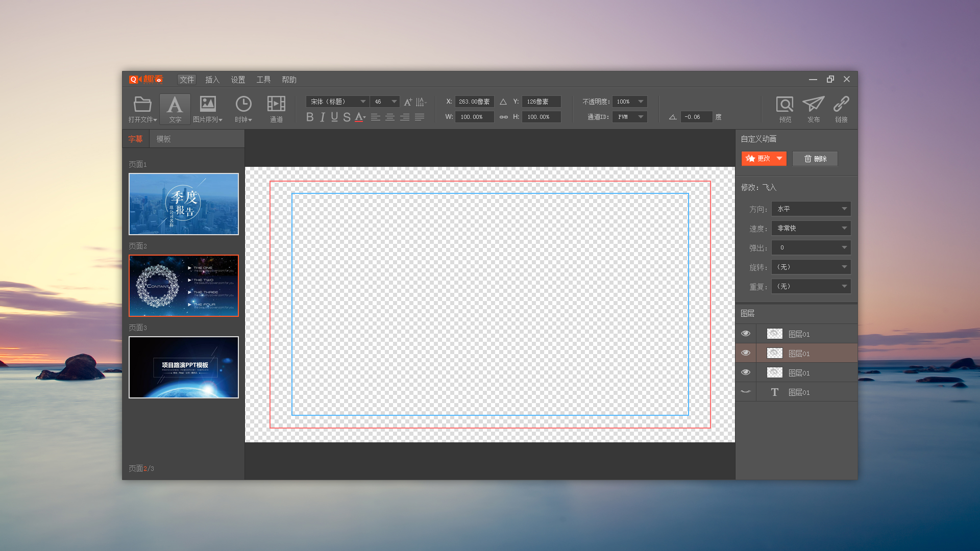Increase font size with A+ icon

point(408,102)
